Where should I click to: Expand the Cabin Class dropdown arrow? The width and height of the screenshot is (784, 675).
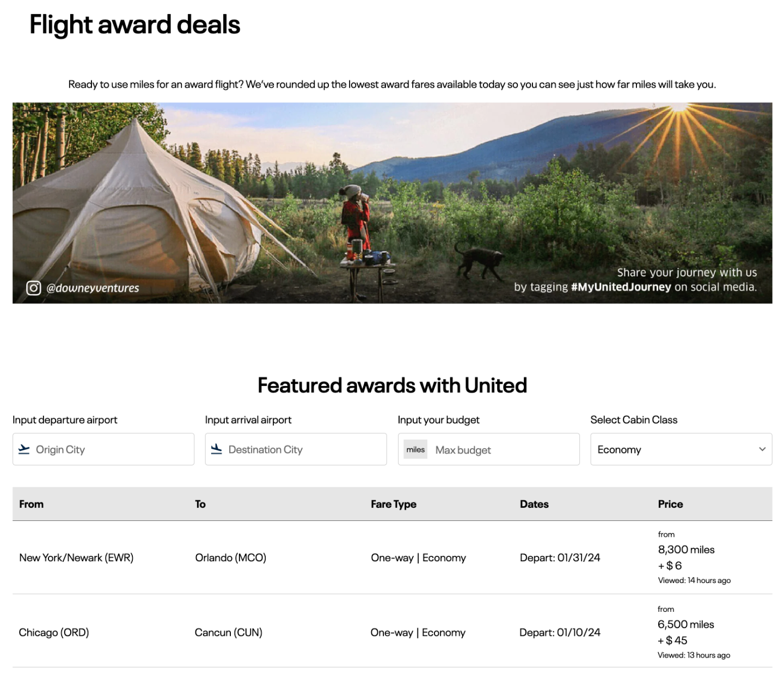pyautogui.click(x=762, y=449)
